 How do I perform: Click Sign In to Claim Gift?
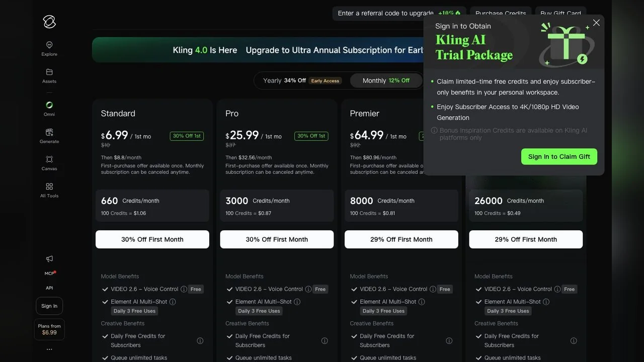pos(559,156)
